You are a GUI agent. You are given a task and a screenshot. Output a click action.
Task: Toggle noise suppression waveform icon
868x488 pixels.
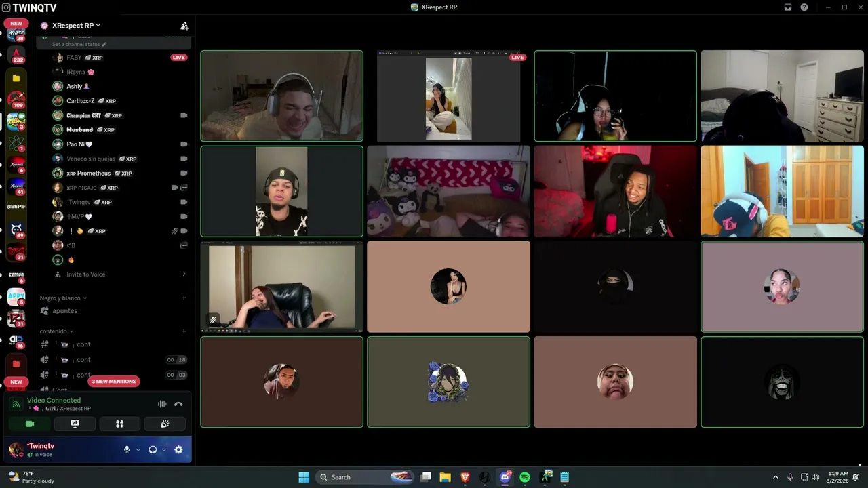click(x=162, y=404)
